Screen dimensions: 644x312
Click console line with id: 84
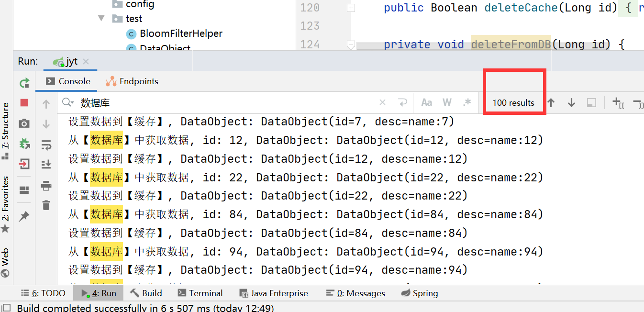coord(306,214)
